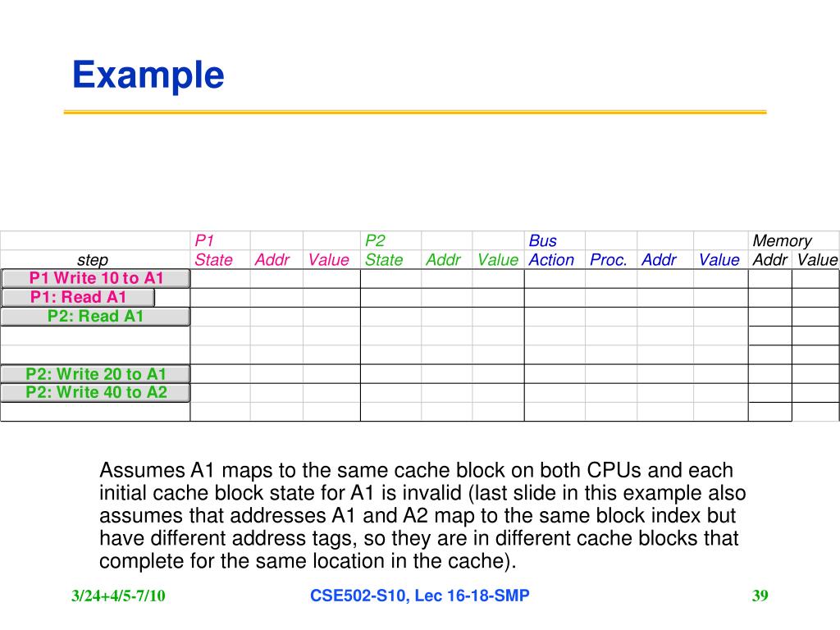Click the pink P1 'Addr' header

click(272, 260)
